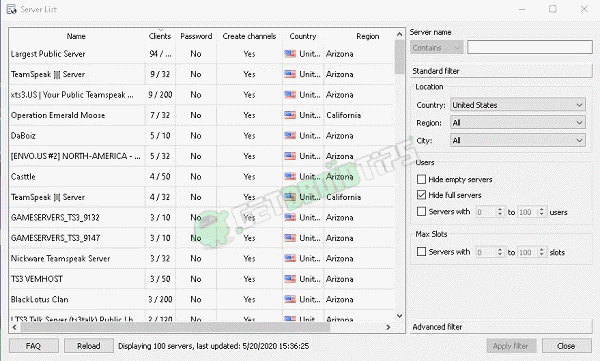
Task: Enable Hide empty servers checkbox
Action: 421,179
